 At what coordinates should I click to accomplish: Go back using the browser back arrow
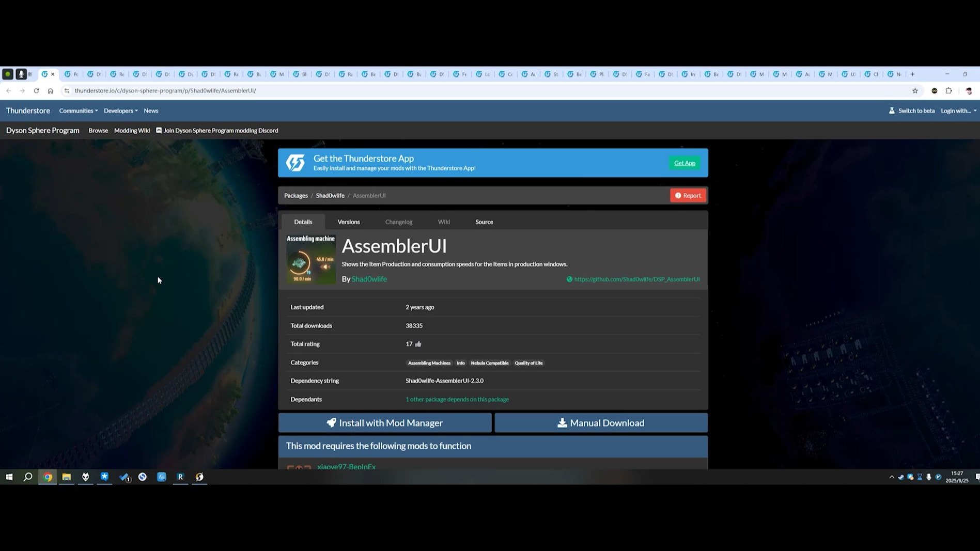[9, 91]
